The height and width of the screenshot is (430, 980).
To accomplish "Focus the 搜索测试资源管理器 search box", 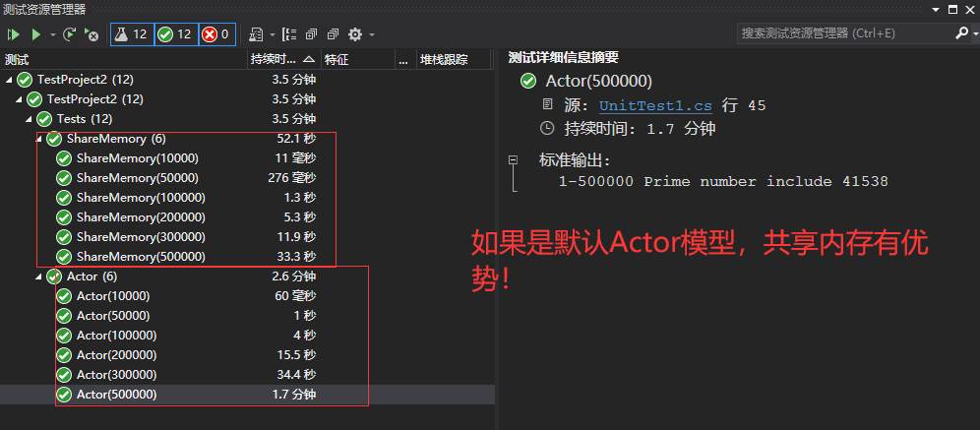I will [x=844, y=33].
